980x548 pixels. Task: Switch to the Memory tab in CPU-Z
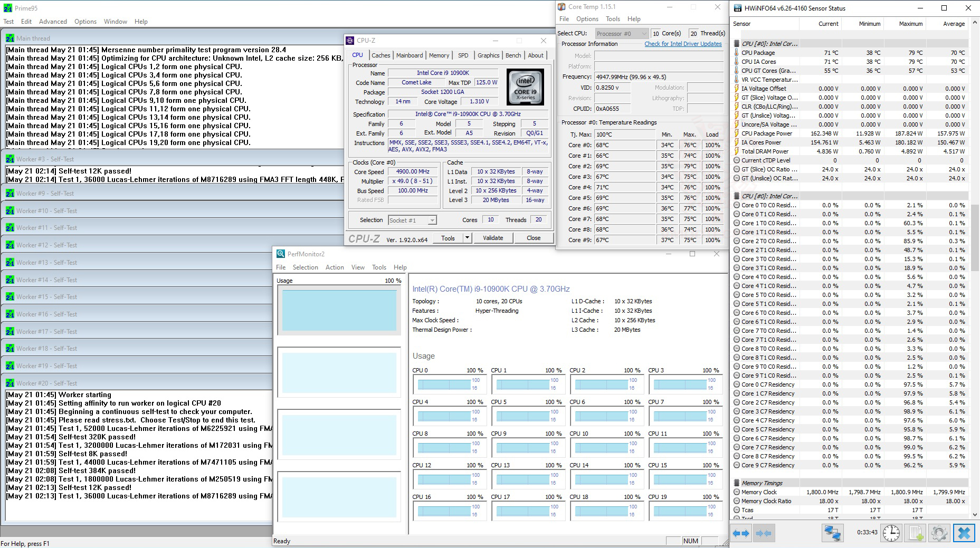coord(439,55)
